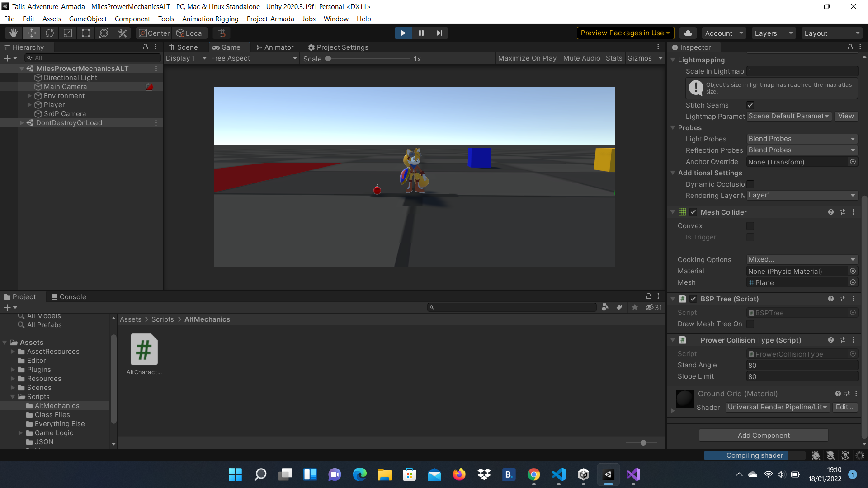Select the Rotate tool
The image size is (868, 488).
[50, 33]
